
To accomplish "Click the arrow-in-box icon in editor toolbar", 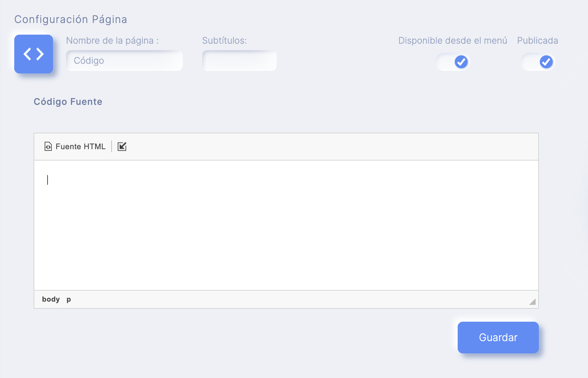I will (122, 147).
